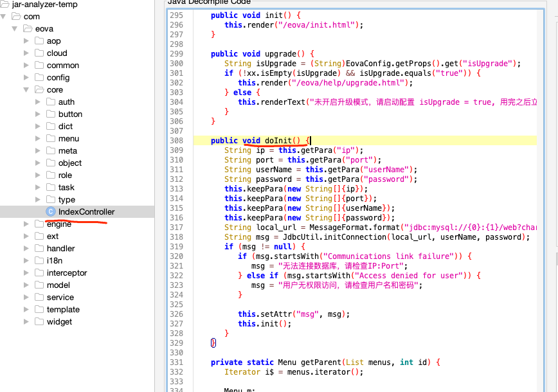The height and width of the screenshot is (392, 558).
Task: Expand the menu folder
Action: point(38,138)
